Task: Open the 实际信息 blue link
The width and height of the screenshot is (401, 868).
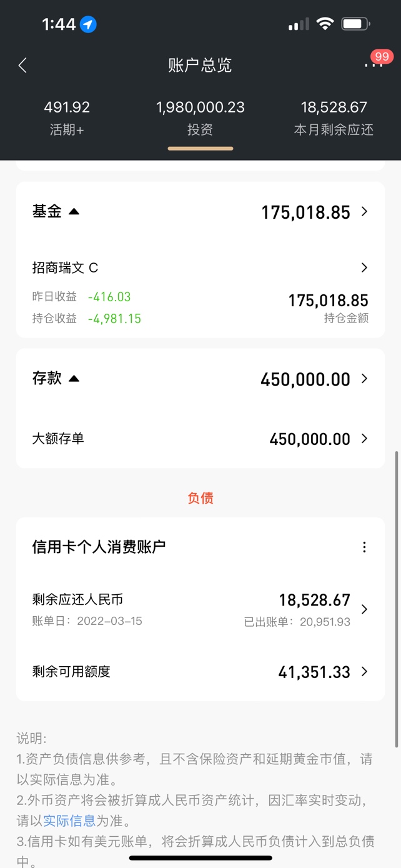Action: pos(69,821)
